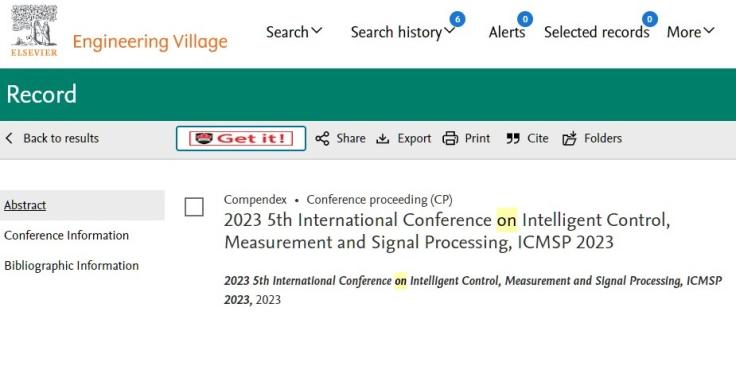Expand the Search dropdown menu

[294, 32]
